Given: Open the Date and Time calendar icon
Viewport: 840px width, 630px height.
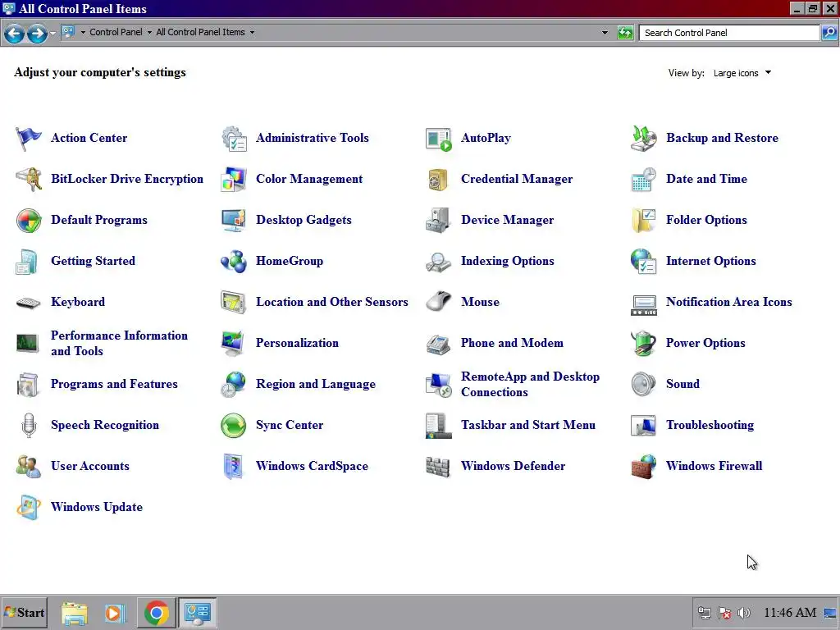Looking at the screenshot, I should click(643, 179).
